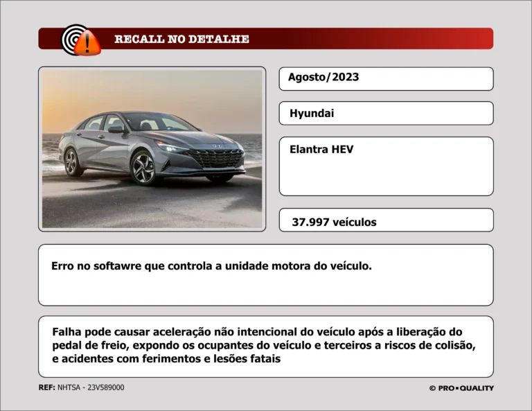Click the Hyundai manufacturer field
The height and width of the screenshot is (411, 532).
pyautogui.click(x=386, y=114)
